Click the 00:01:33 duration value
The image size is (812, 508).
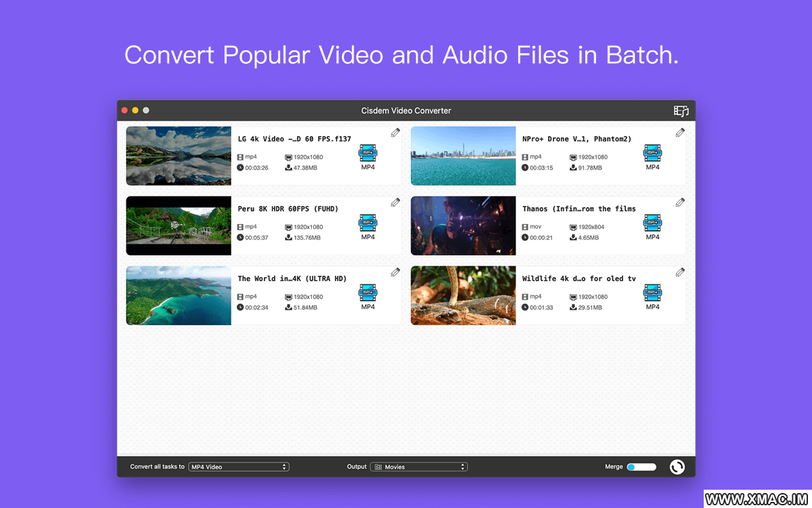pos(541,308)
